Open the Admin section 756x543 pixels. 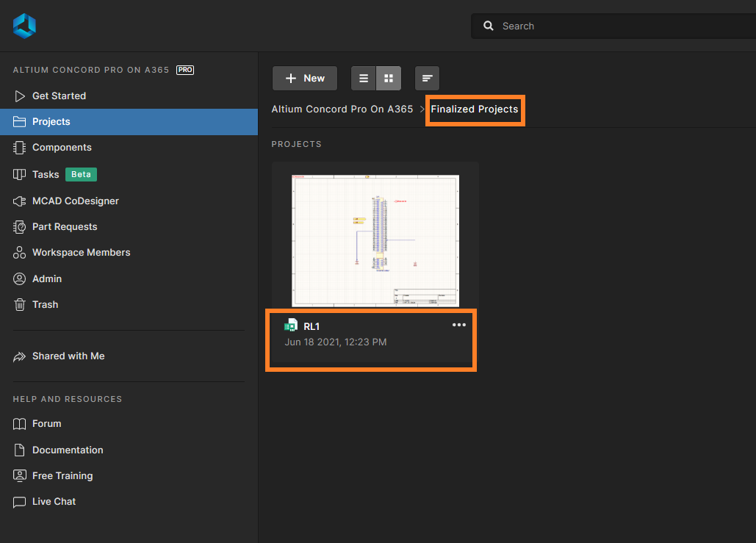pyautogui.click(x=46, y=278)
